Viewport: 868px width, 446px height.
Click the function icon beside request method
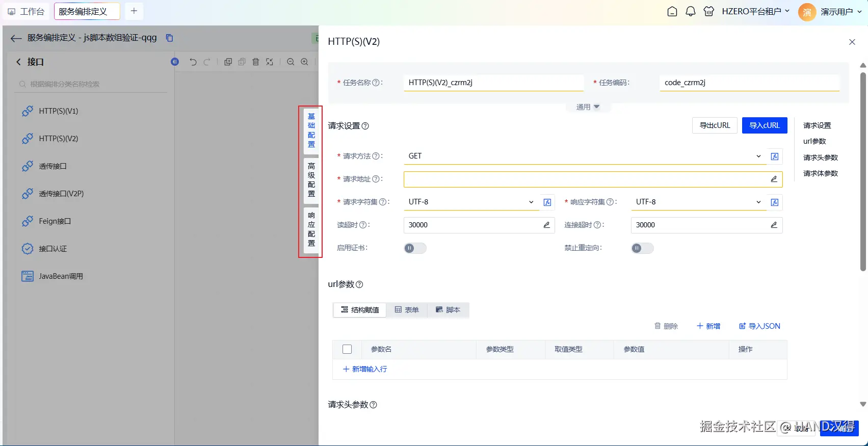[775, 156]
